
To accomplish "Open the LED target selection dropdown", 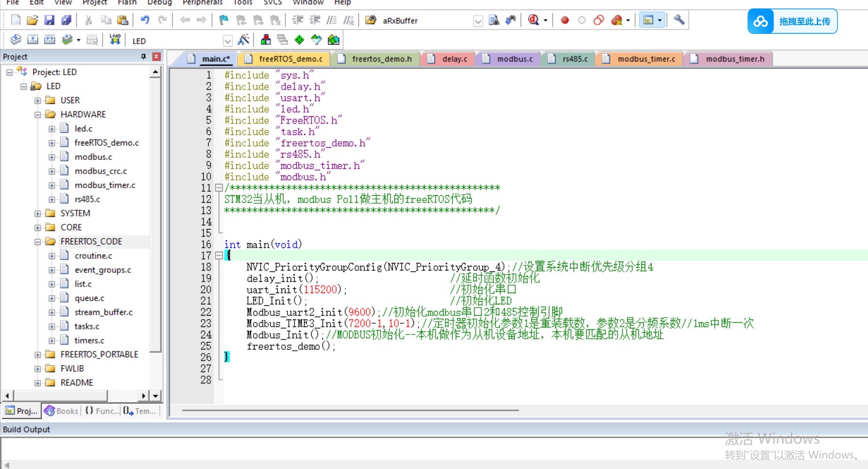I will [228, 41].
